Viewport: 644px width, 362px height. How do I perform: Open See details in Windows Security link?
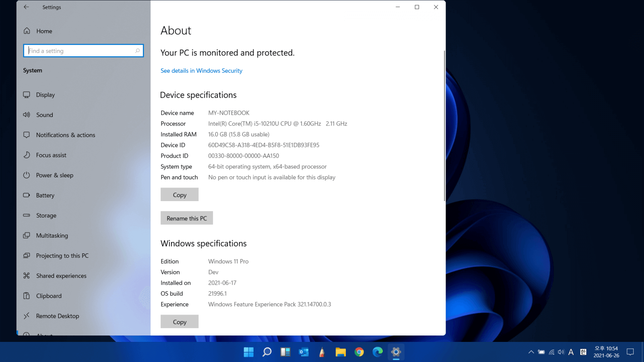[201, 71]
